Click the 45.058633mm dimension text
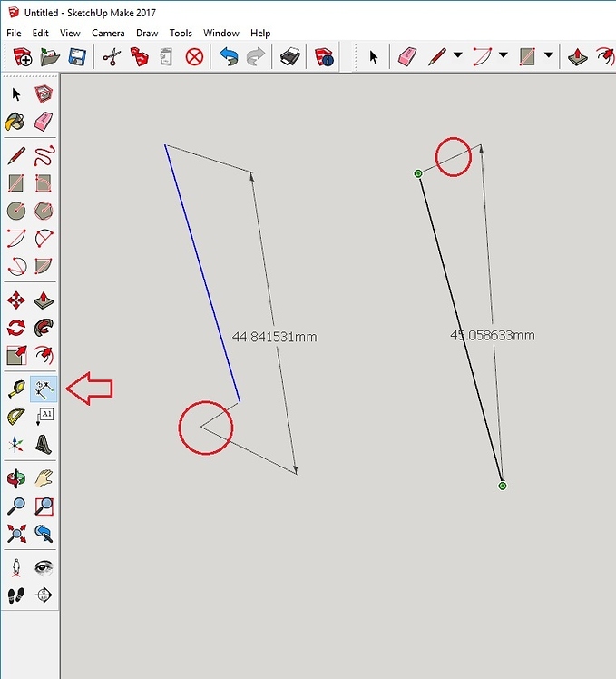 click(x=493, y=335)
